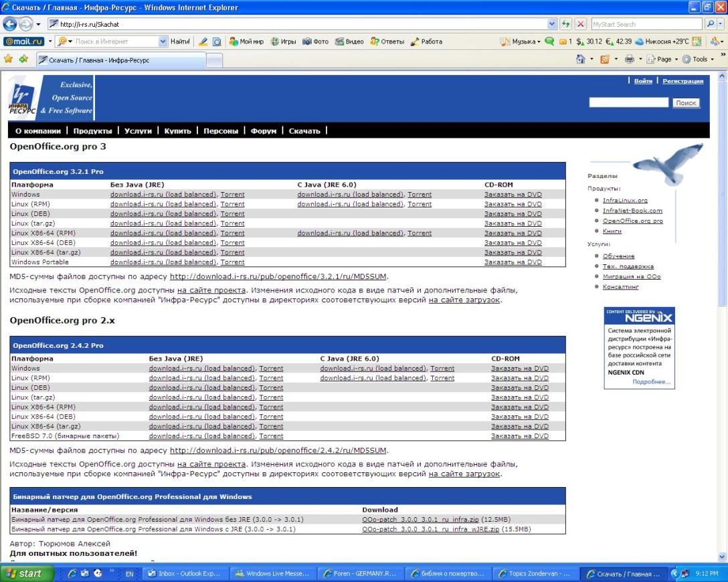Viewport: 728px width, 582px height.
Task: Open the address bar history dropdown
Action: pyautogui.click(x=551, y=23)
